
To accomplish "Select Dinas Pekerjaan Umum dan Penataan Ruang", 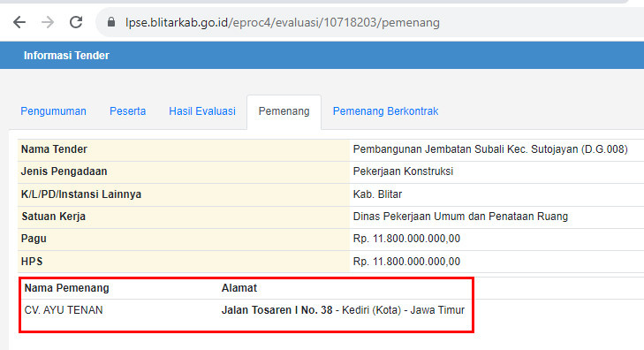I will [x=460, y=217].
